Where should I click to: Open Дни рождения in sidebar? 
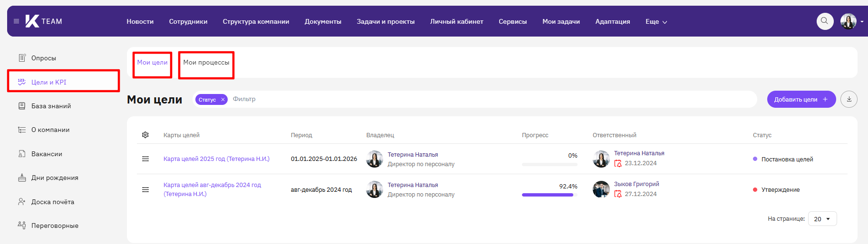coord(55,178)
